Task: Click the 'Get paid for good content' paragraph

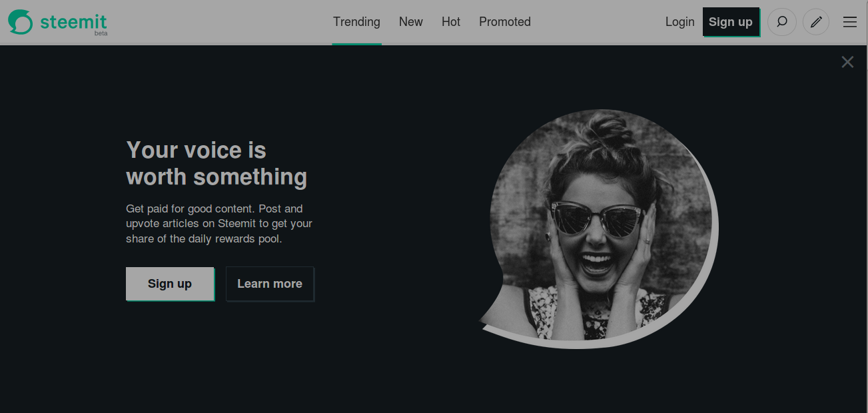Action: pos(219,224)
